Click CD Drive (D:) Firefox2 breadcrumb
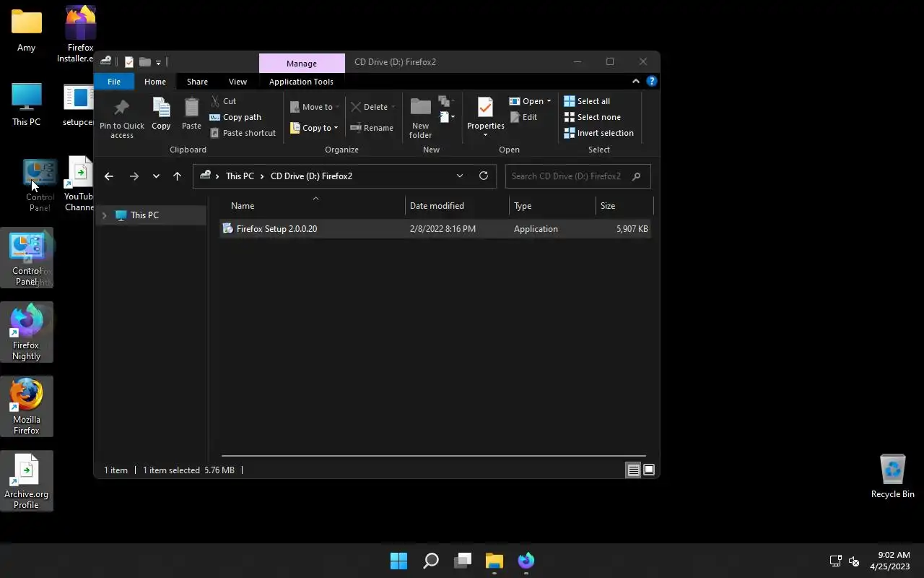Image resolution: width=924 pixels, height=578 pixels. (311, 176)
